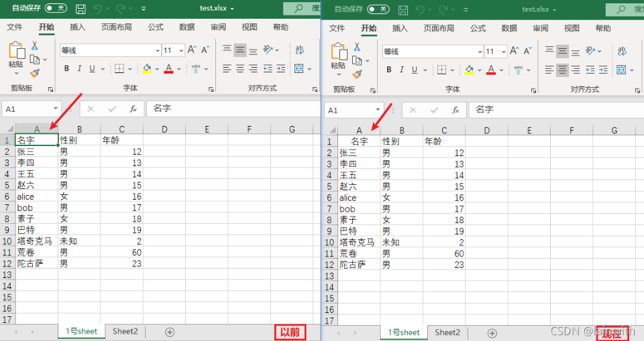Add new sheet in right window
644x341 pixels.
coord(492,333)
